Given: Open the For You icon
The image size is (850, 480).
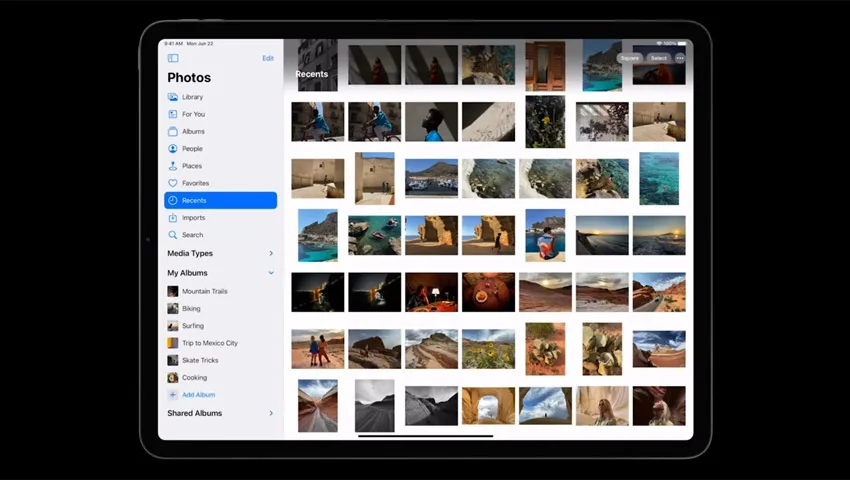Looking at the screenshot, I should click(x=172, y=114).
